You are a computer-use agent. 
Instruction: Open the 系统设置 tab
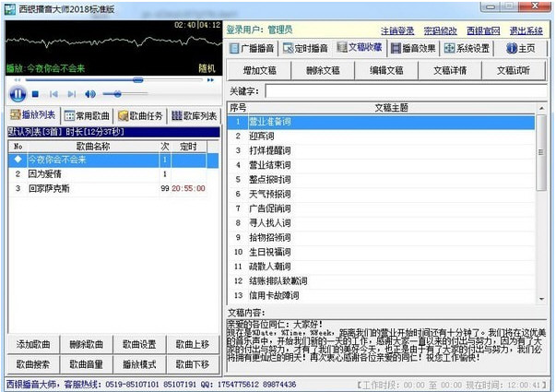467,48
